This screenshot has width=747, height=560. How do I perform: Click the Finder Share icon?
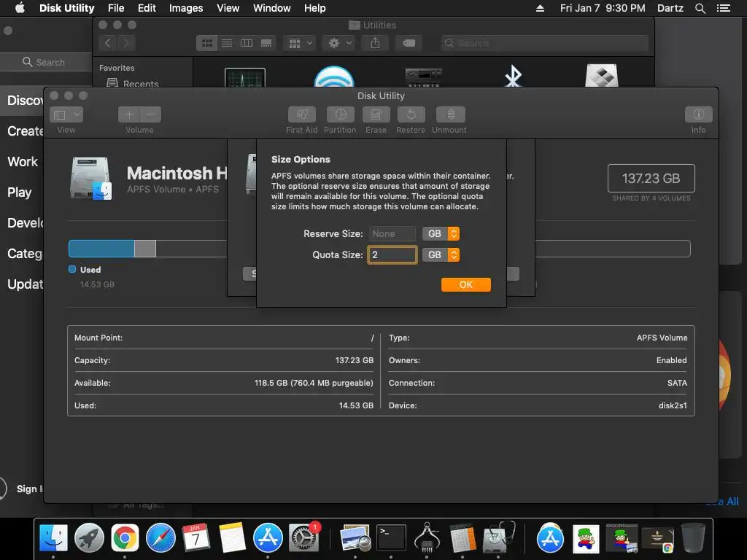pos(376,43)
